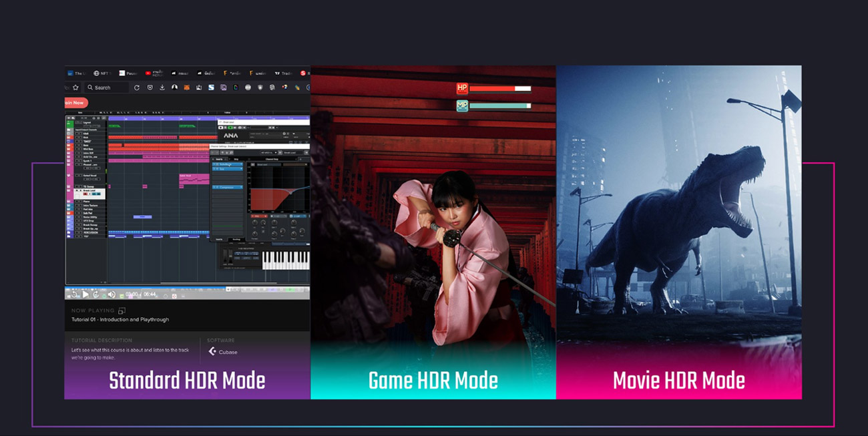The width and height of the screenshot is (868, 436).
Task: Click the Pocket icon in browser toolbar
Action: pos(150,87)
